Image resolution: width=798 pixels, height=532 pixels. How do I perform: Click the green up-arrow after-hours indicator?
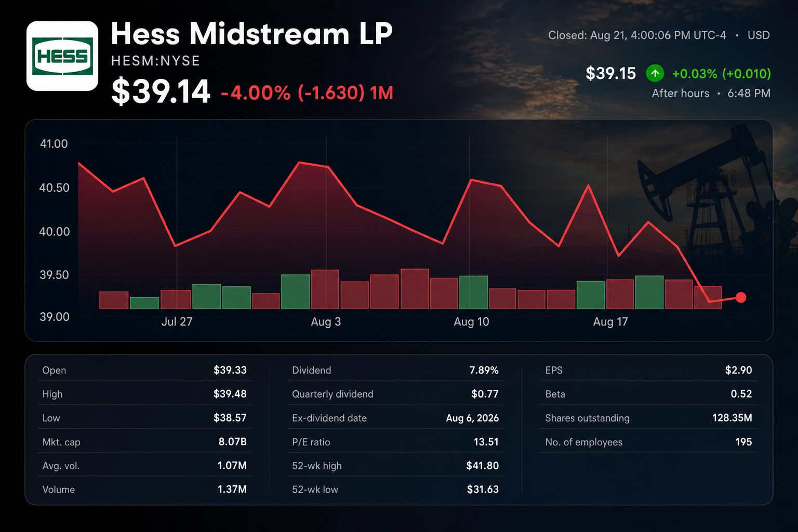click(x=655, y=73)
